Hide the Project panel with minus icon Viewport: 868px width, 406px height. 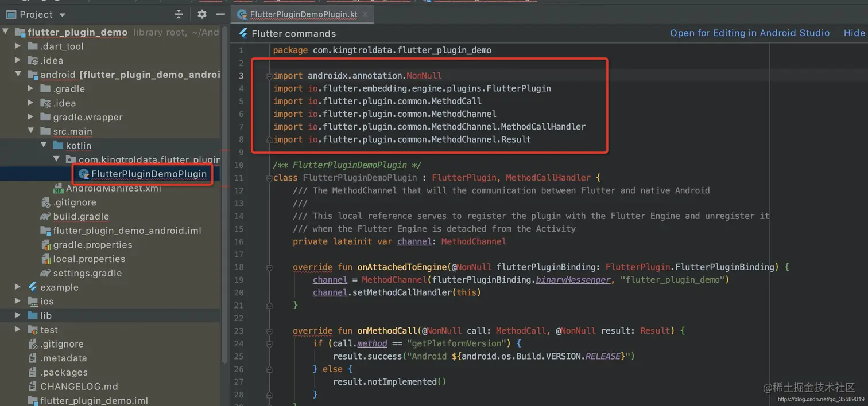pyautogui.click(x=220, y=14)
